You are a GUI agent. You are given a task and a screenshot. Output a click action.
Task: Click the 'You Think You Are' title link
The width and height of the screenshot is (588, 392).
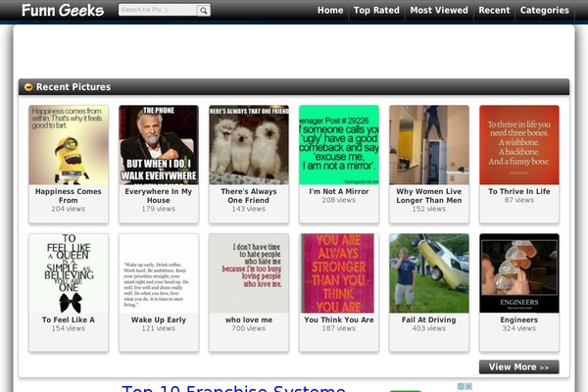coord(339,320)
